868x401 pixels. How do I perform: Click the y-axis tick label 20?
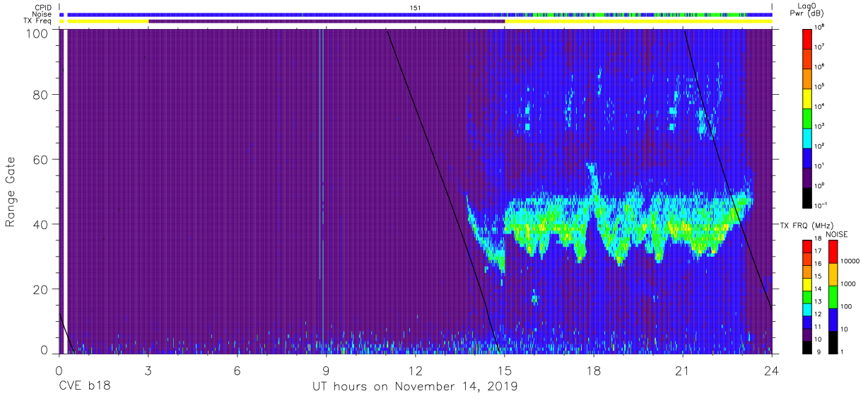[40, 290]
